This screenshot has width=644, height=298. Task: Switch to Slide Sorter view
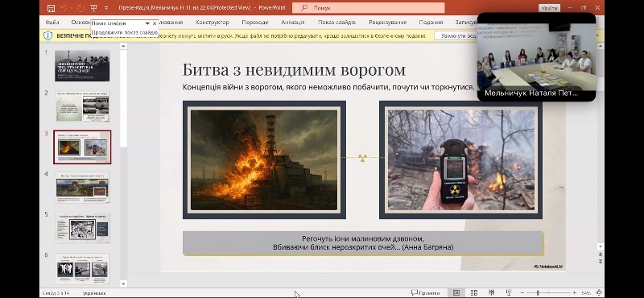(x=474, y=293)
